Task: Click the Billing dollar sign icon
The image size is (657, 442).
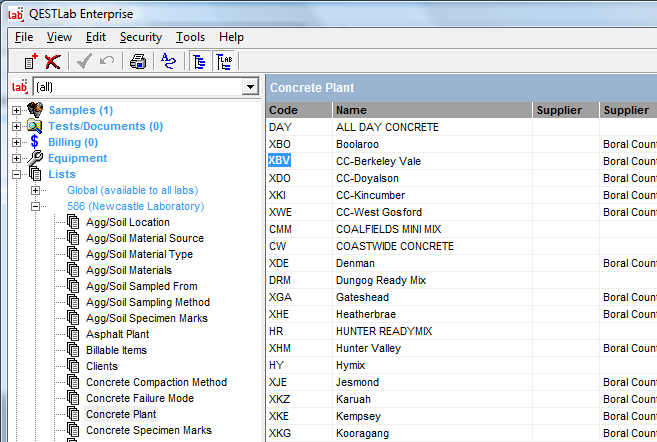Action: 35,142
